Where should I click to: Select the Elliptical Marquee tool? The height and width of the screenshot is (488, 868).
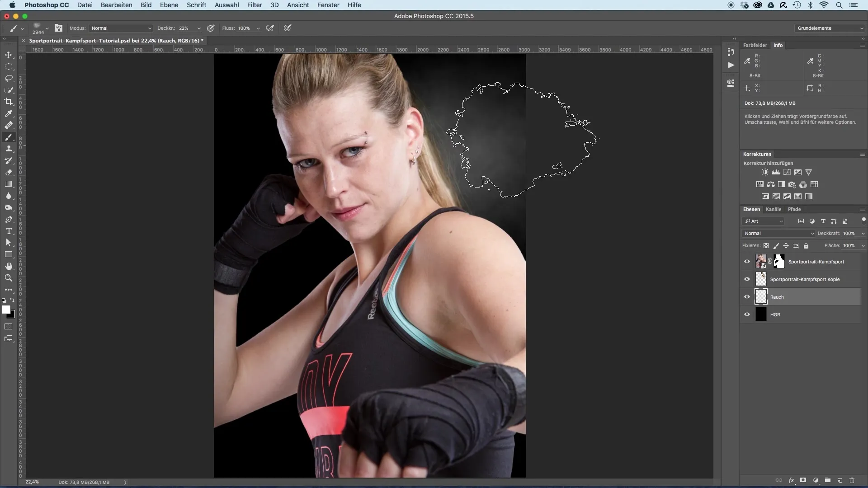pos(9,66)
